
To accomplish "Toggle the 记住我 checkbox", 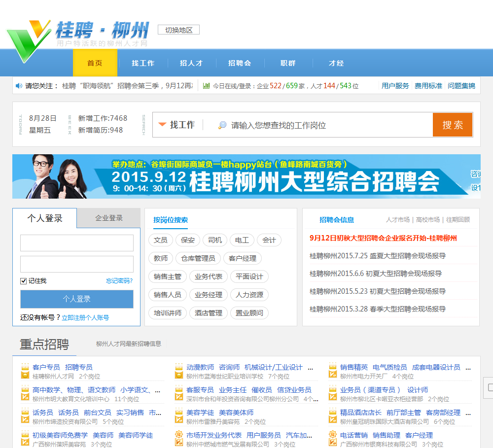I will [23, 281].
